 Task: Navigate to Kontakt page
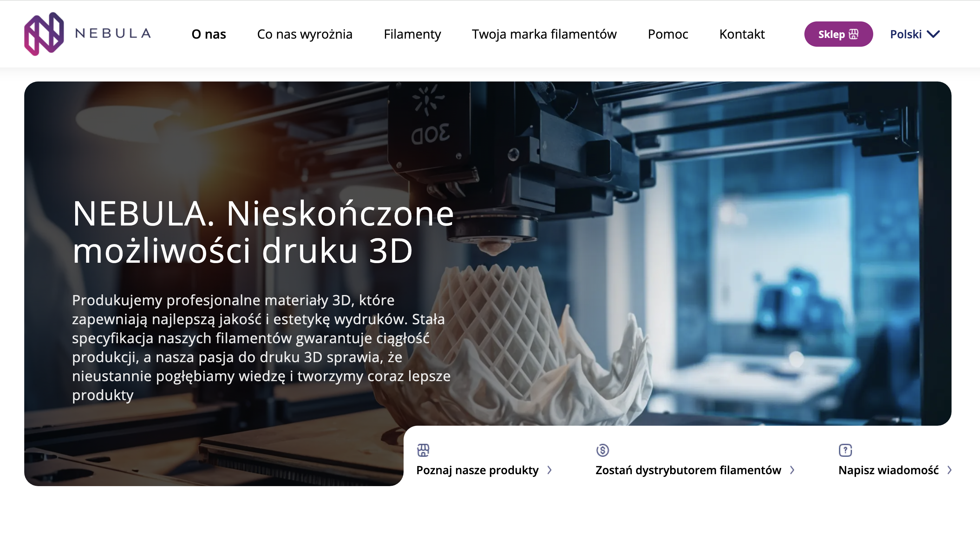point(742,34)
